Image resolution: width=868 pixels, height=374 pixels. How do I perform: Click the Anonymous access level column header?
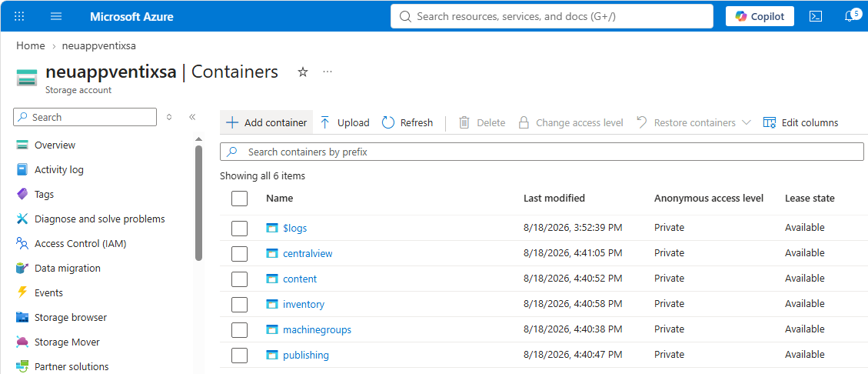[x=709, y=198]
